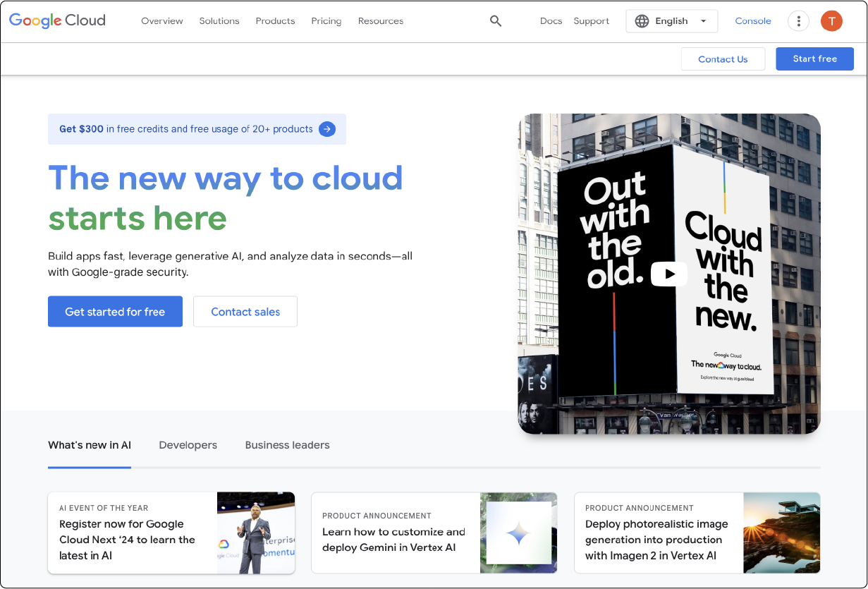Open the search magnifier icon

pyautogui.click(x=496, y=21)
